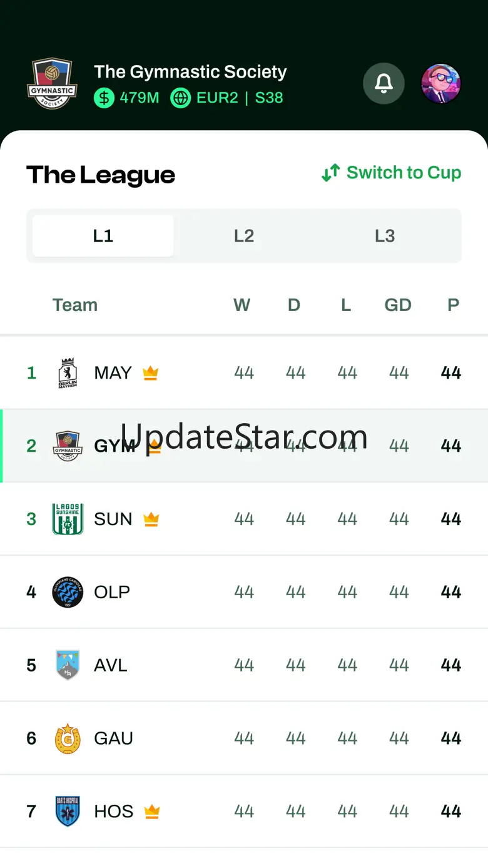Sort by the GD column header
Viewport: 488px width, 868px height.
tap(398, 305)
